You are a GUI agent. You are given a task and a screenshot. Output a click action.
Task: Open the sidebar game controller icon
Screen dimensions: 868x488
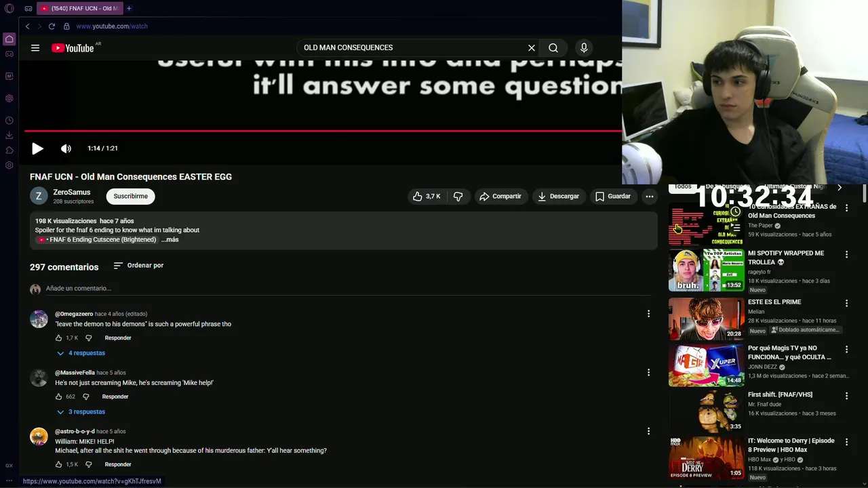(9, 54)
